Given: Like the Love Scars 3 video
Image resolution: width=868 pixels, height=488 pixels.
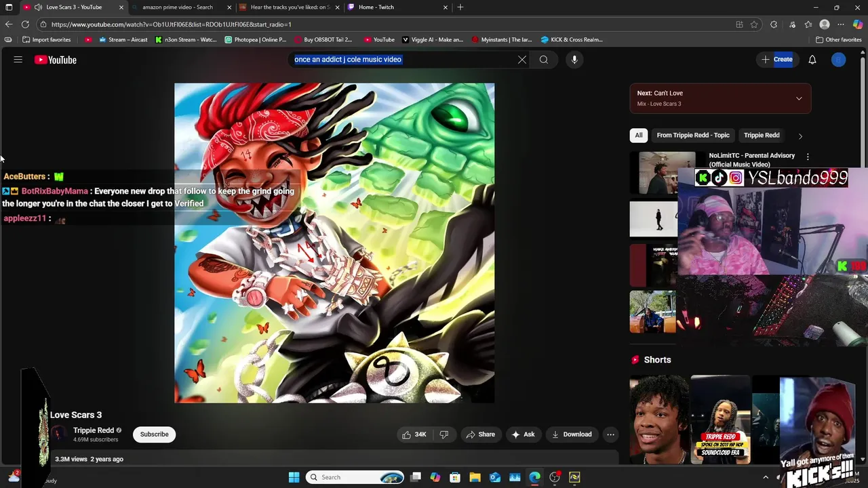Looking at the screenshot, I should [414, 434].
